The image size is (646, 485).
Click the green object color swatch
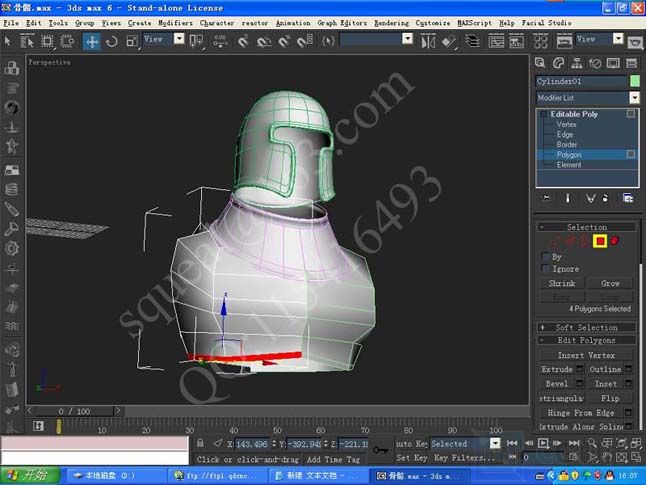tap(634, 81)
